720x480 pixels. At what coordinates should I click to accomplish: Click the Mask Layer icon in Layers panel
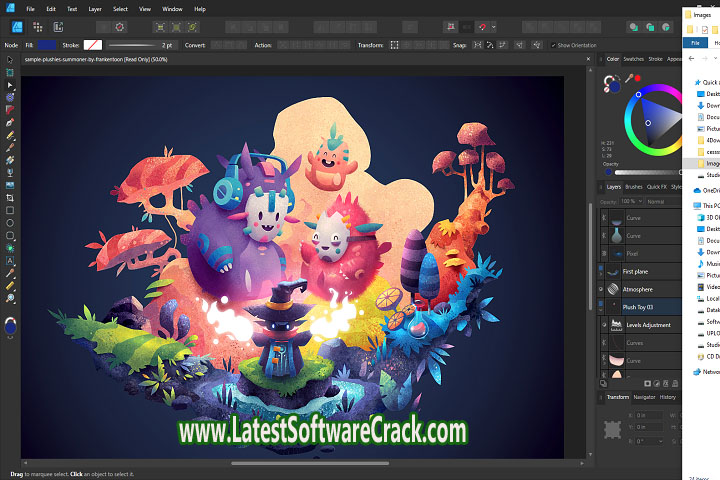tap(647, 384)
